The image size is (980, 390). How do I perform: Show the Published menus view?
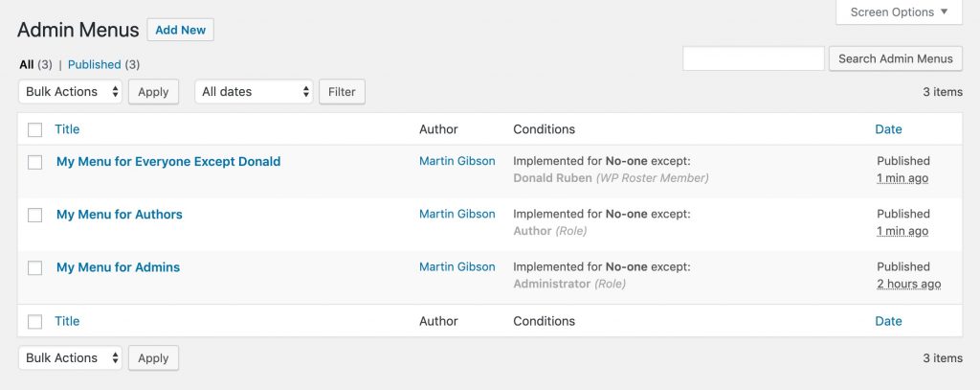94,64
